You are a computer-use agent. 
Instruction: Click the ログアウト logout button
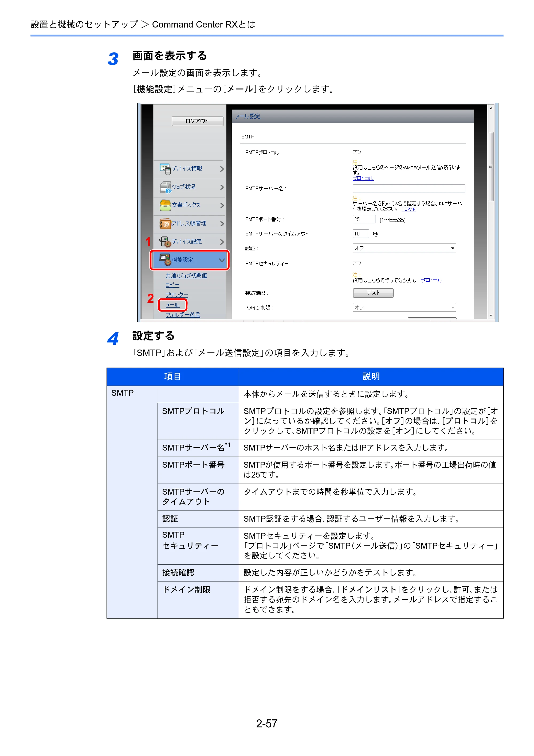point(197,121)
